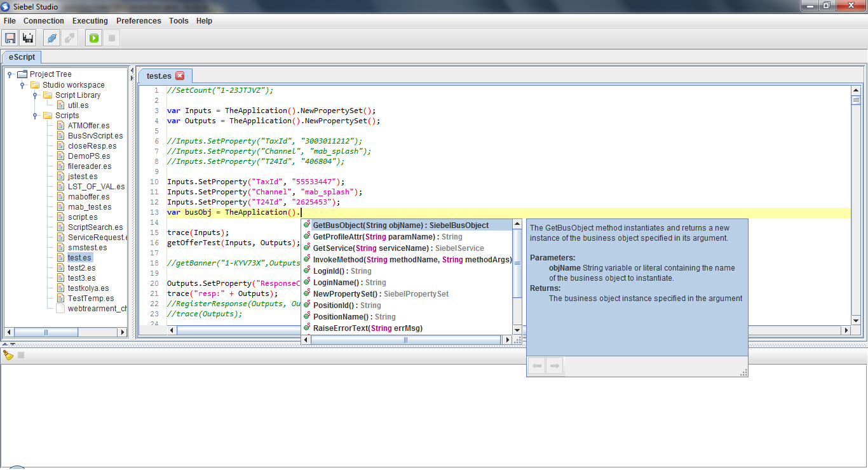Viewport: 868px width, 470px height.
Task: Click the Script Library folder icon
Action: (48, 95)
